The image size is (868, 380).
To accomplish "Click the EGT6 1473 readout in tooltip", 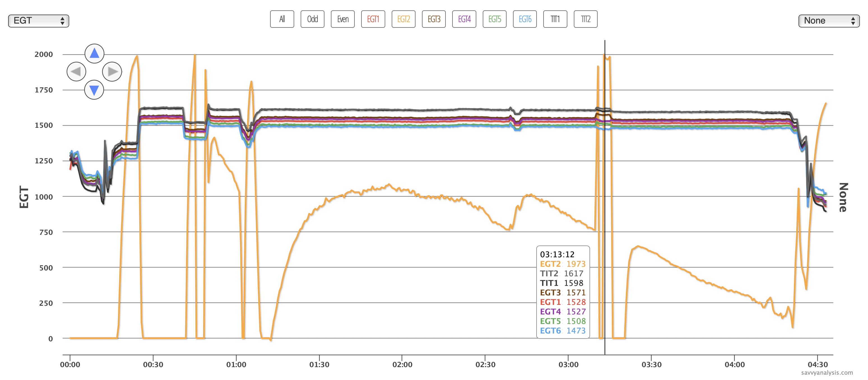I will (563, 330).
